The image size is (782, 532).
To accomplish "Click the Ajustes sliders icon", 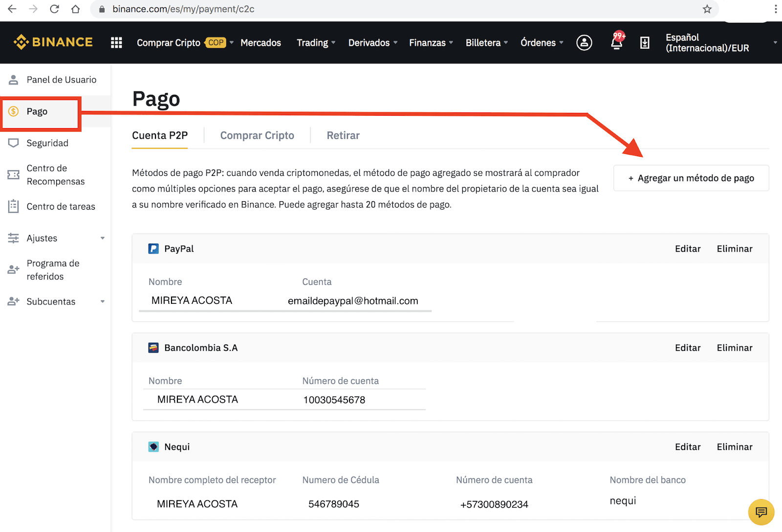I will 14,238.
